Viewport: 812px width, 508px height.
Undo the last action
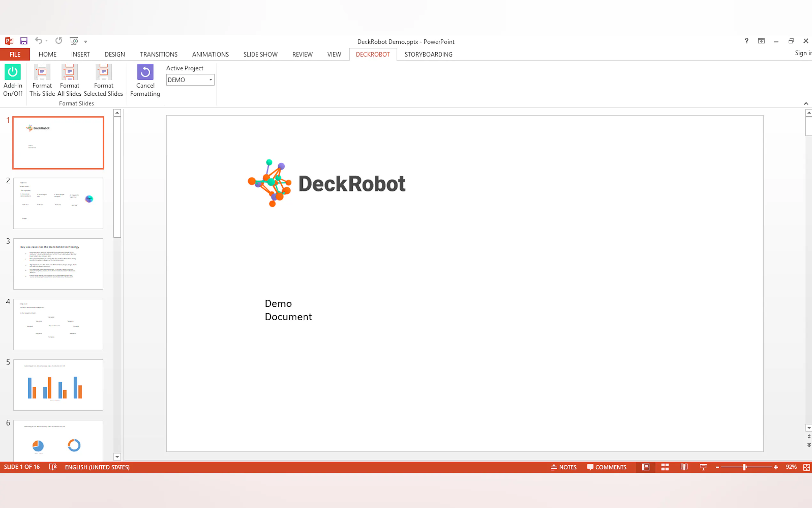coord(39,41)
